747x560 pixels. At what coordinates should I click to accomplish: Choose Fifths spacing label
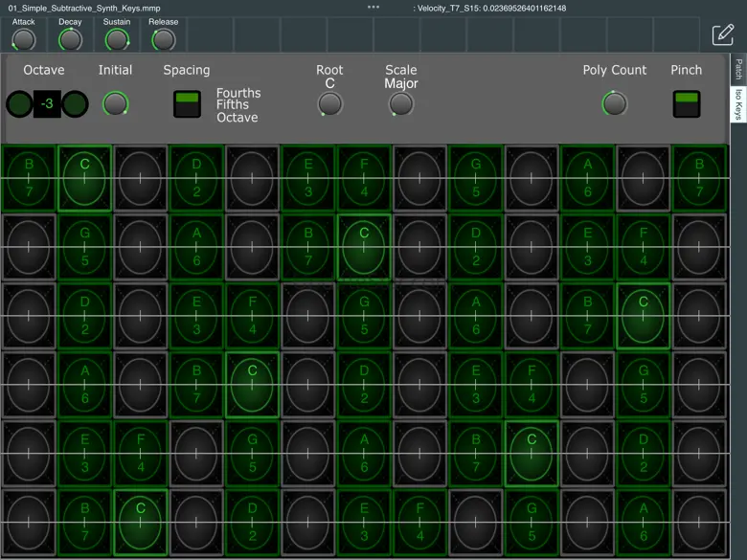tap(233, 104)
